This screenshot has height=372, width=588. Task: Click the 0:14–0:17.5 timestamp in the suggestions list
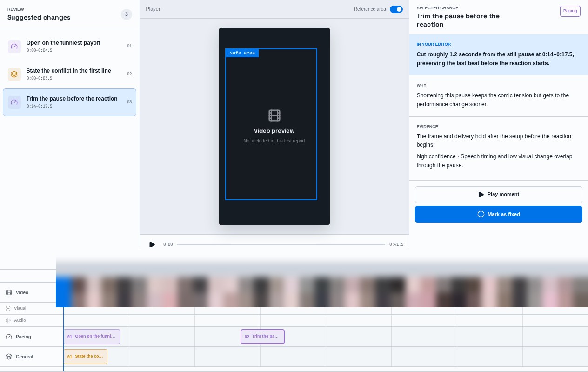(x=40, y=106)
